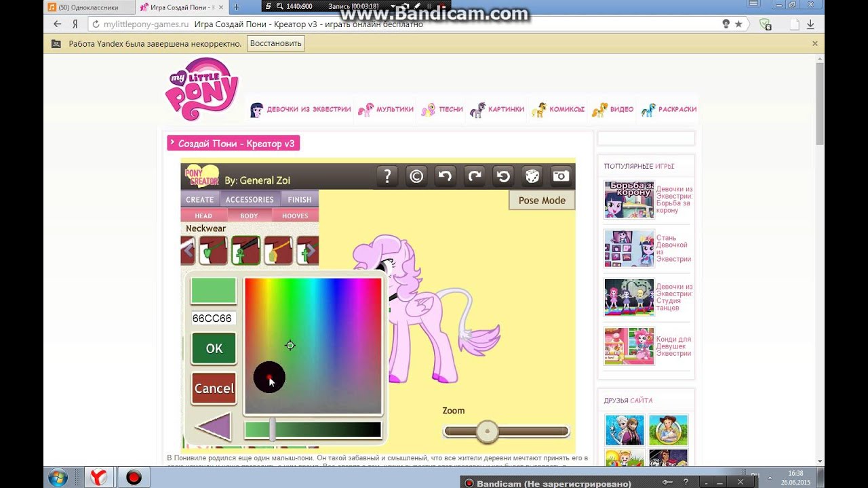The image size is (868, 488).
Task: Open Комиксы menu item
Action: 558,109
